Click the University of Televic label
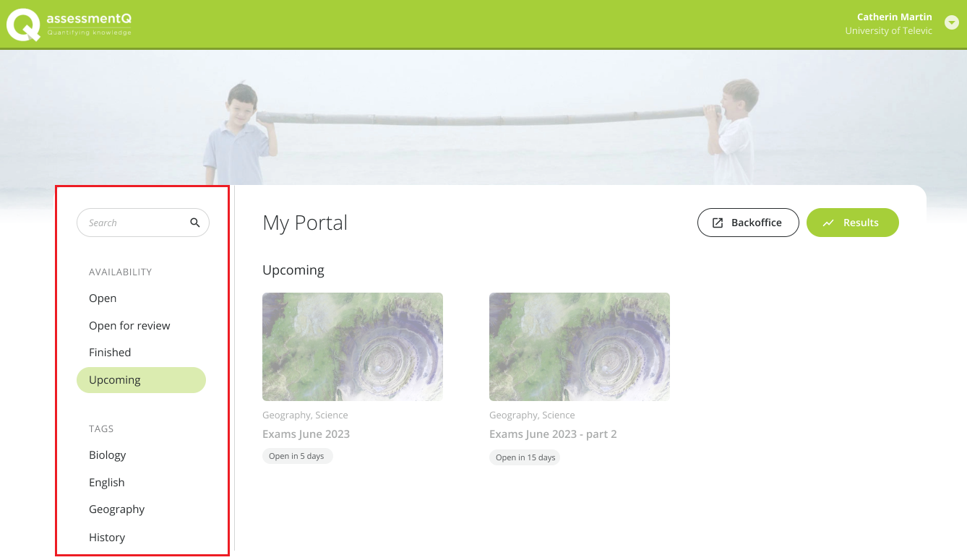967x560 pixels. tap(888, 31)
